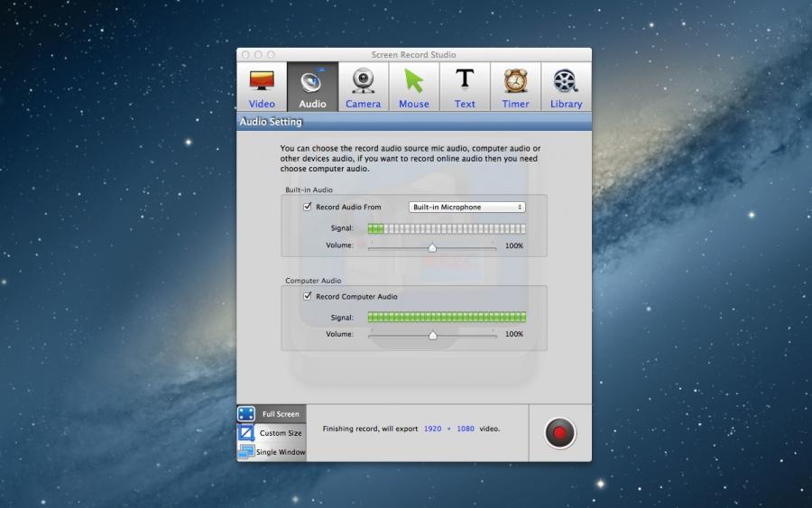
Task: Click the Screen Record Studio title
Action: [414, 54]
